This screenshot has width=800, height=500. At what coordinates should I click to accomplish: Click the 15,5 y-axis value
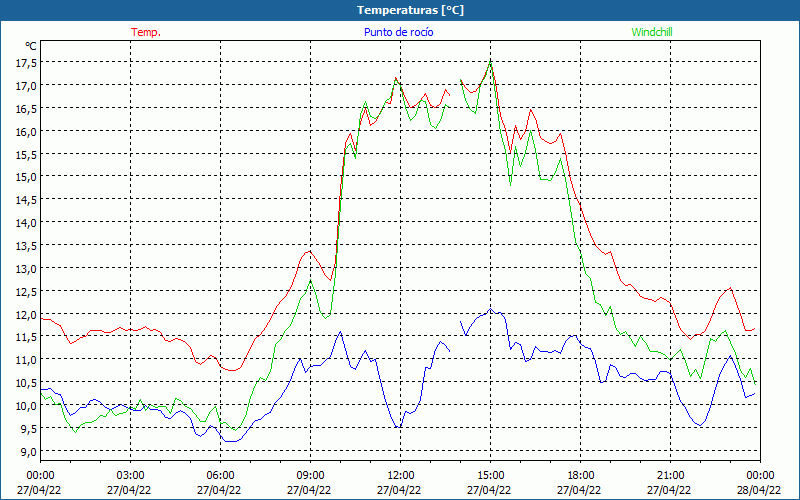click(x=27, y=155)
